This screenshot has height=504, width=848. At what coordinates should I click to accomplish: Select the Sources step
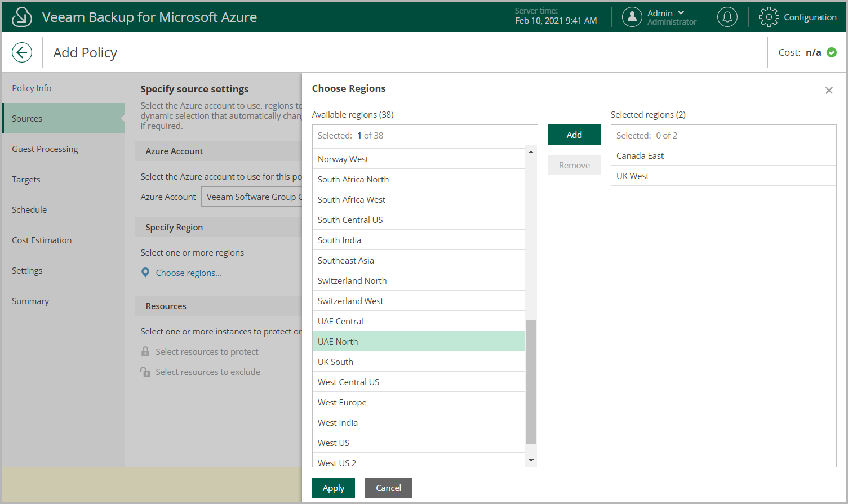[63, 118]
